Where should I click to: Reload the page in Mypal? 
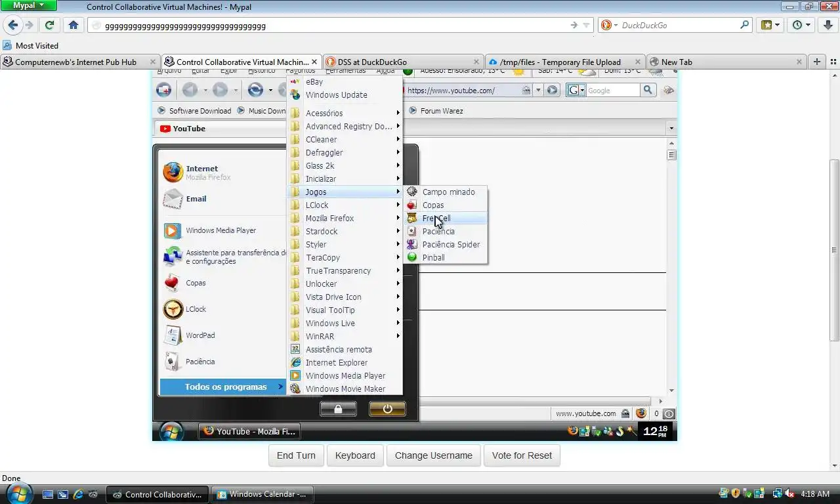click(49, 25)
